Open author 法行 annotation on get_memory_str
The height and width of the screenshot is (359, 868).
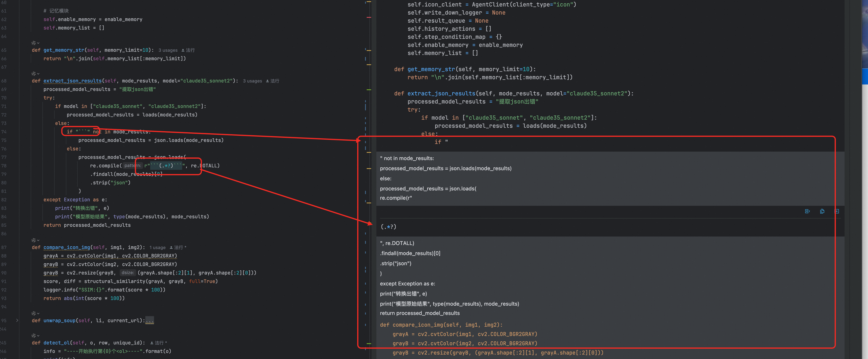188,50
